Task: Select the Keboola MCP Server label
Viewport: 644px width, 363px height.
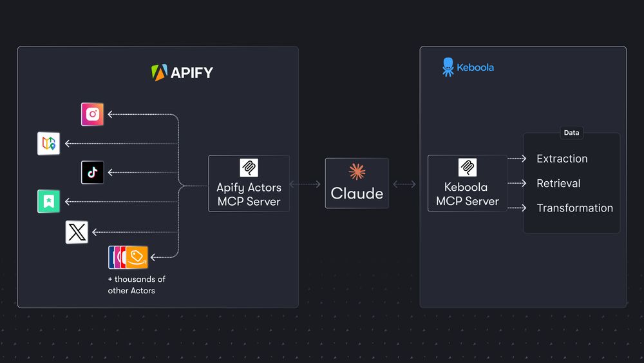Action: click(x=468, y=194)
